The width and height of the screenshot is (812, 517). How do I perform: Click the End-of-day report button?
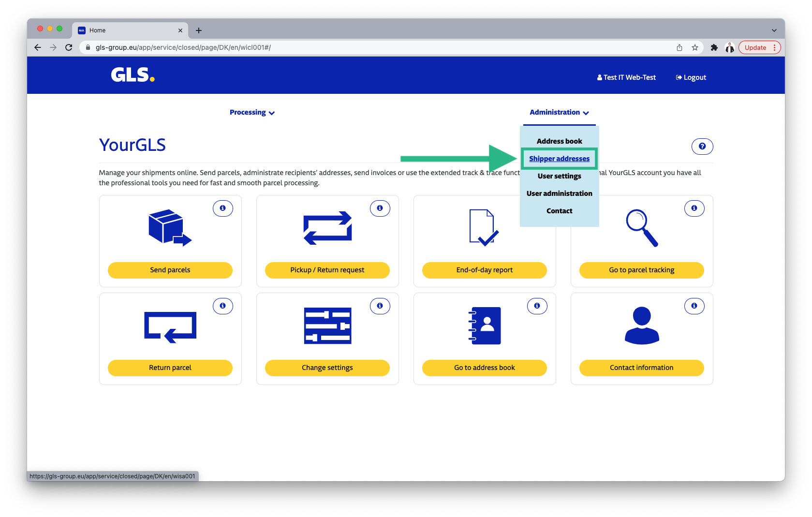click(x=485, y=270)
